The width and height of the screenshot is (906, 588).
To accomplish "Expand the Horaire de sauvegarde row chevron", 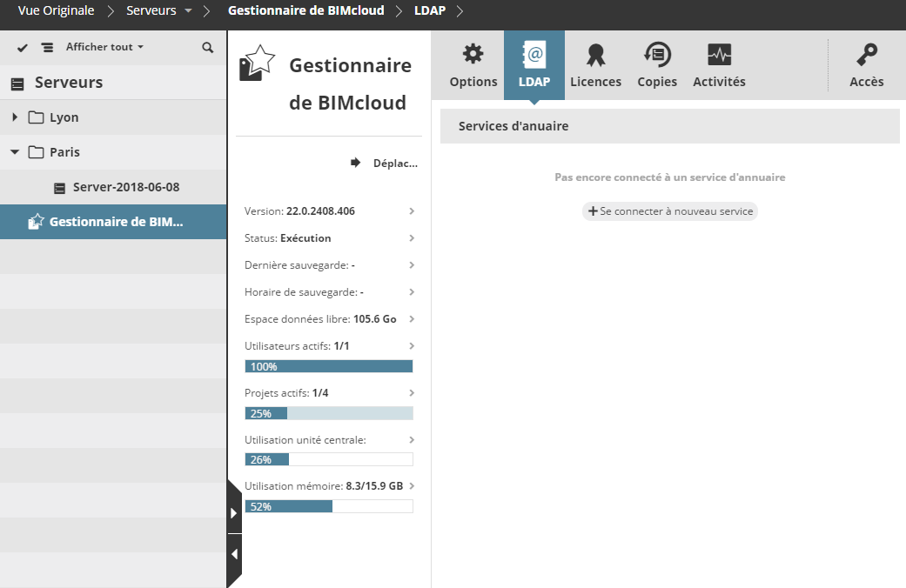I will tap(412, 291).
